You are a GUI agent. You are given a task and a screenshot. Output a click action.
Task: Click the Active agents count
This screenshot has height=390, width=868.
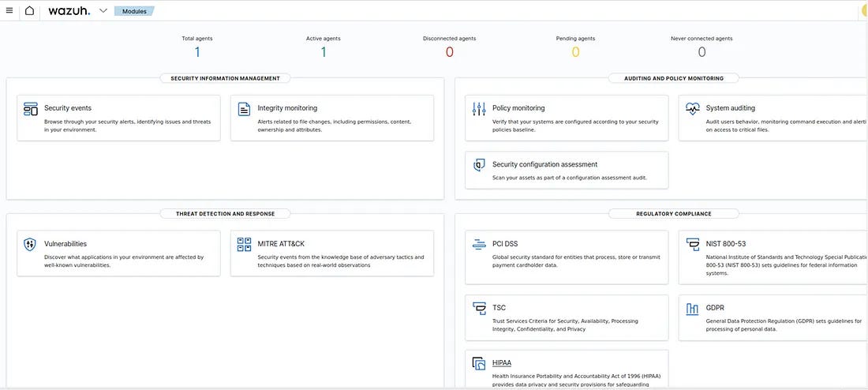(x=324, y=52)
